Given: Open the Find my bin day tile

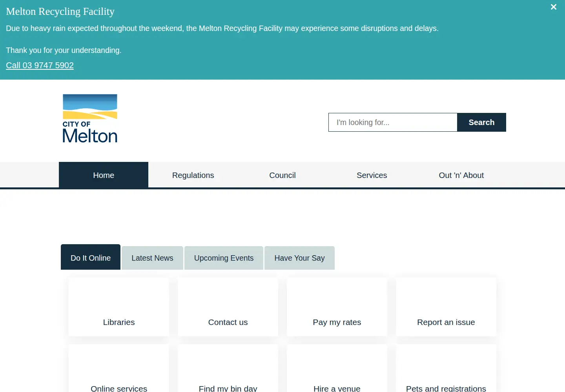Looking at the screenshot, I should point(228,368).
